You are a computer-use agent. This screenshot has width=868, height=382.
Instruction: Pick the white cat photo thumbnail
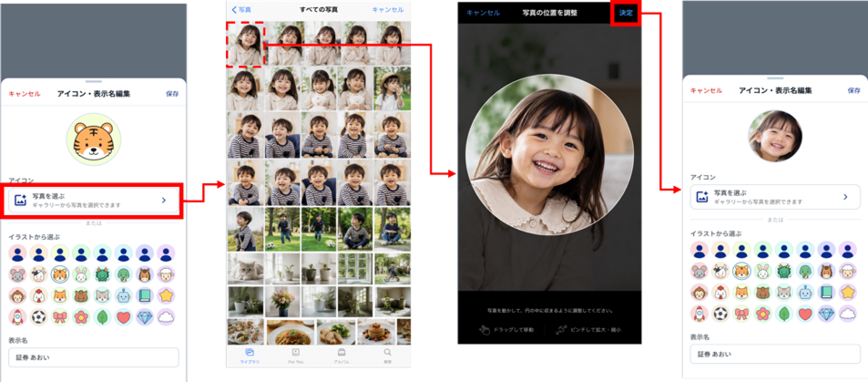(245, 268)
